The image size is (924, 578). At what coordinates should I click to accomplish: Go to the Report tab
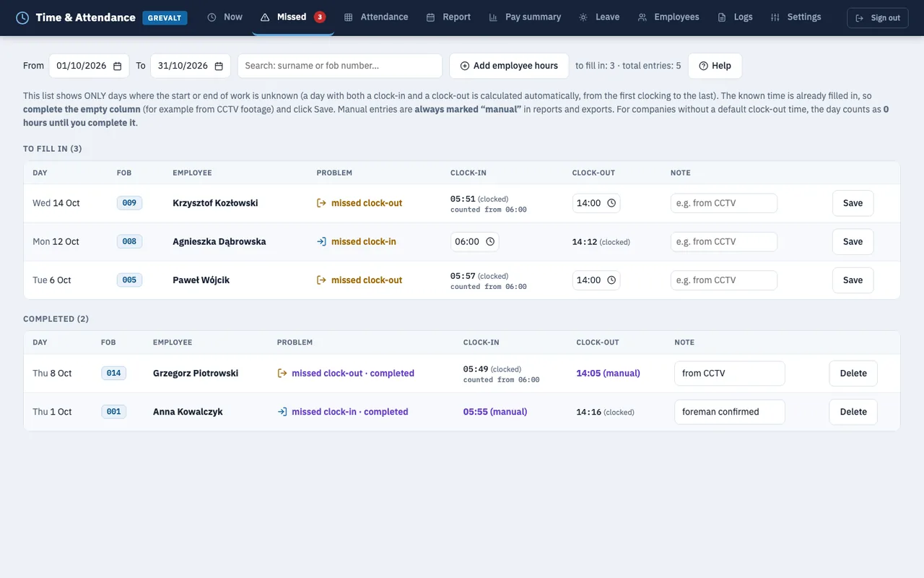pos(448,17)
